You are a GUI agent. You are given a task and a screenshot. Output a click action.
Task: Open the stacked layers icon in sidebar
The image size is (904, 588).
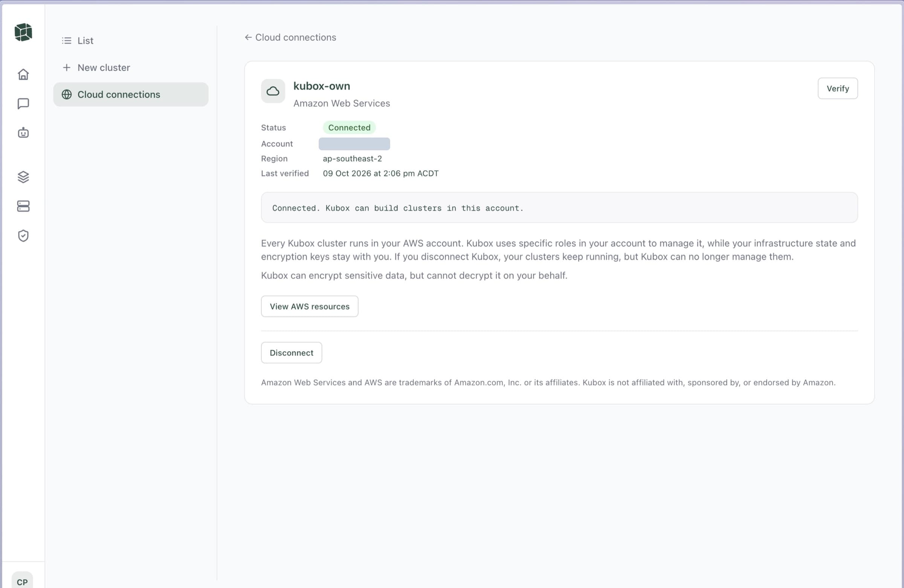tap(23, 177)
